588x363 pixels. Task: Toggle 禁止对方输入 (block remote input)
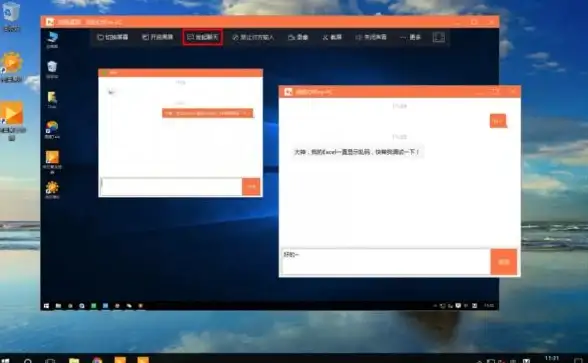253,38
